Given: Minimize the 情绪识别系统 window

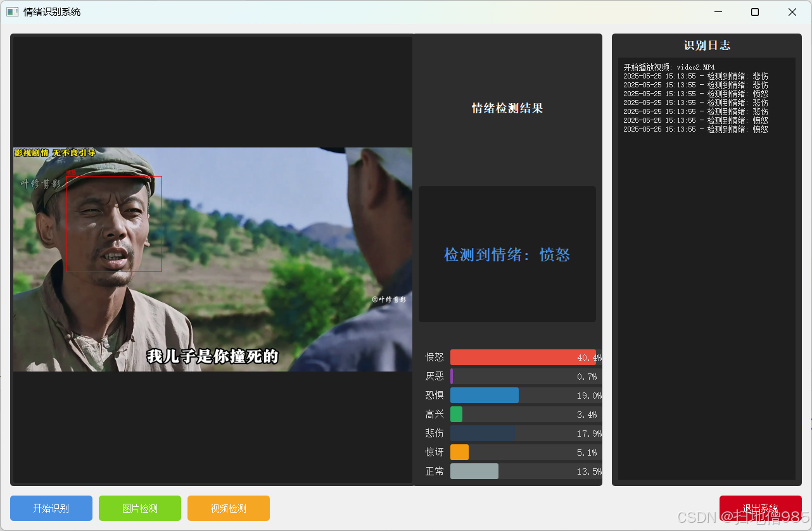Looking at the screenshot, I should 718,12.
